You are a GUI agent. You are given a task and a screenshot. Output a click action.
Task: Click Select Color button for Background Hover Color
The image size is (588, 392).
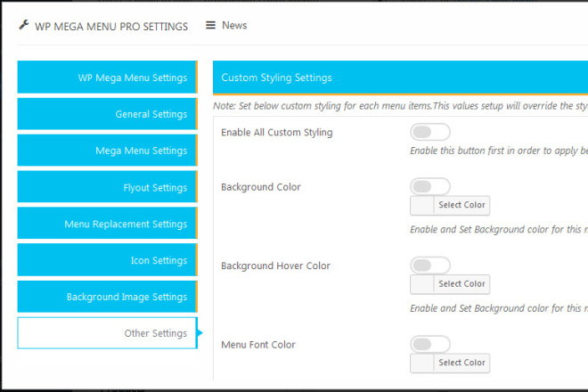[x=461, y=284]
